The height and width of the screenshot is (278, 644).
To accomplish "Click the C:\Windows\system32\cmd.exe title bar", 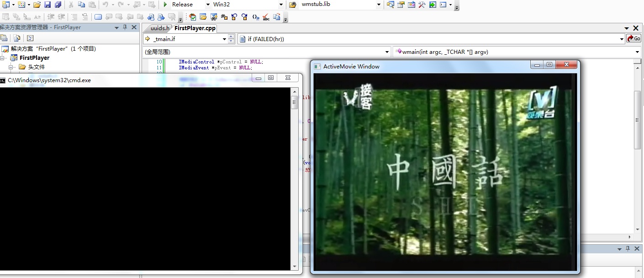I will pos(126,80).
